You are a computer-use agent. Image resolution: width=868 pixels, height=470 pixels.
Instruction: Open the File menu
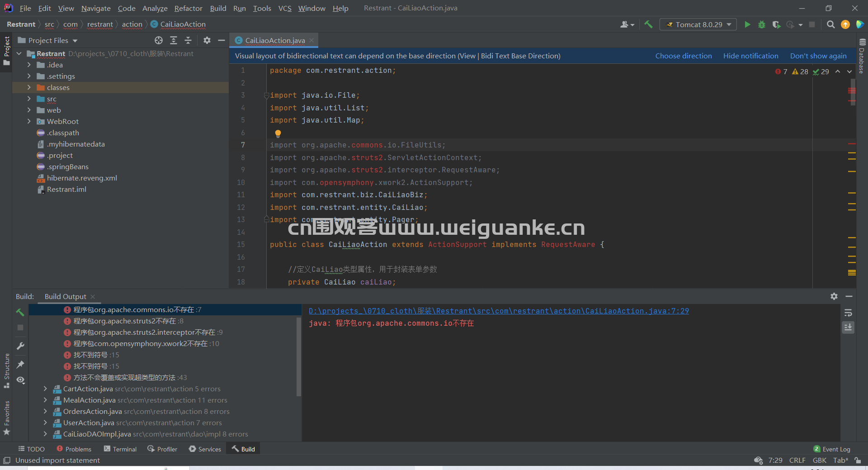[25, 8]
